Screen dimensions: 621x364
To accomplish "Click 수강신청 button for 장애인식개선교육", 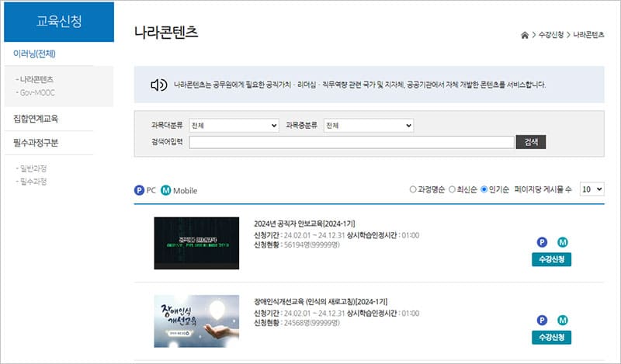I will tap(551, 338).
